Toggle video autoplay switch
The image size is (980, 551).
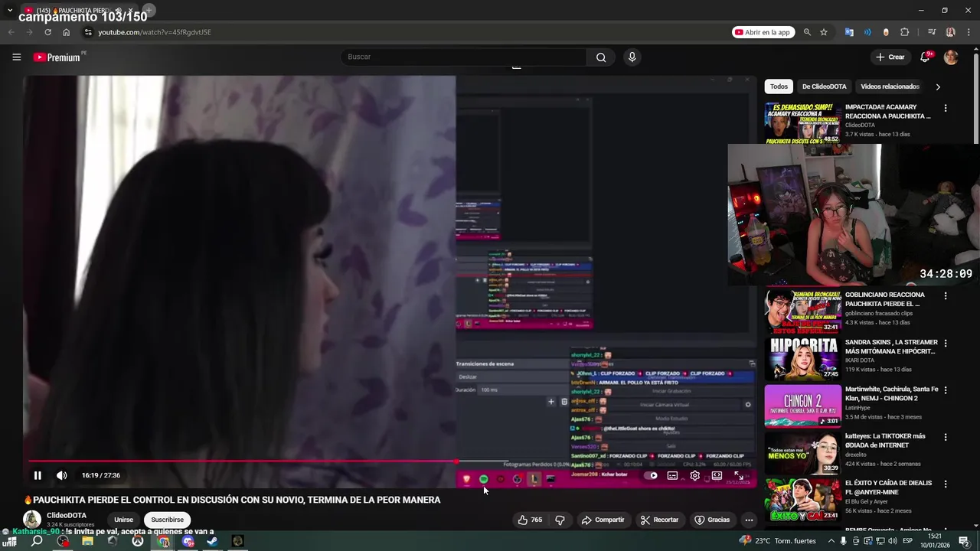[650, 475]
